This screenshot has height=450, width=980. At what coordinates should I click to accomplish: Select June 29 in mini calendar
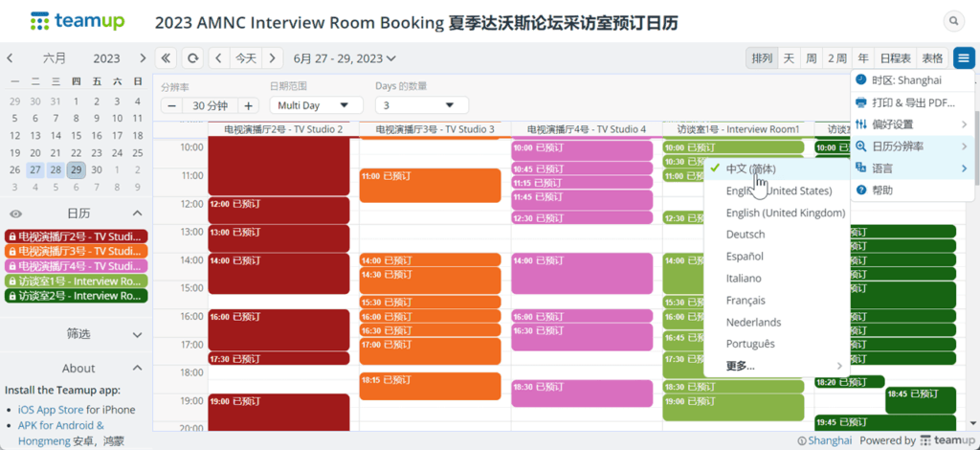(76, 170)
